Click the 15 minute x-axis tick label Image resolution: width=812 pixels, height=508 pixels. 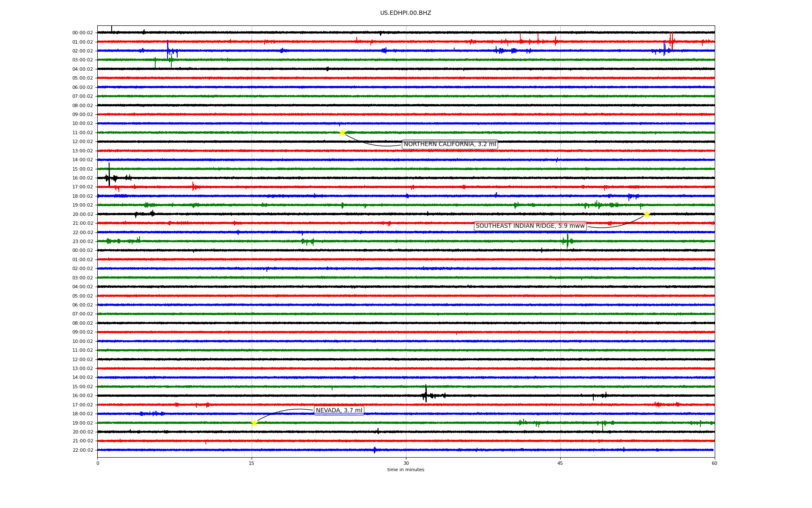252,463
